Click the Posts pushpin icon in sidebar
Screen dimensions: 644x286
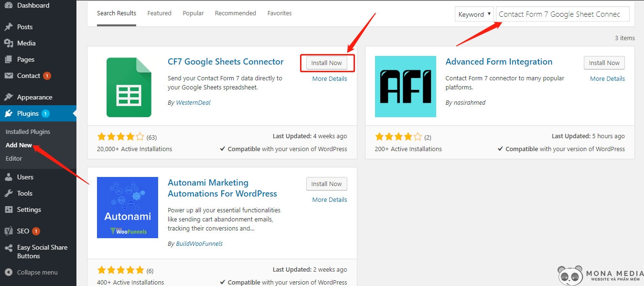[x=9, y=27]
